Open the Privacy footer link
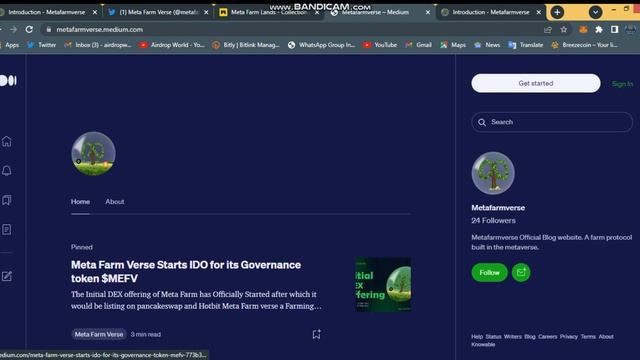This screenshot has width=640, height=360. [x=569, y=337]
